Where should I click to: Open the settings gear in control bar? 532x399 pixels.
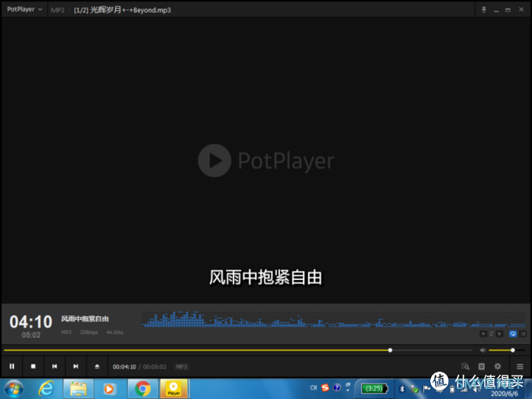click(x=498, y=366)
